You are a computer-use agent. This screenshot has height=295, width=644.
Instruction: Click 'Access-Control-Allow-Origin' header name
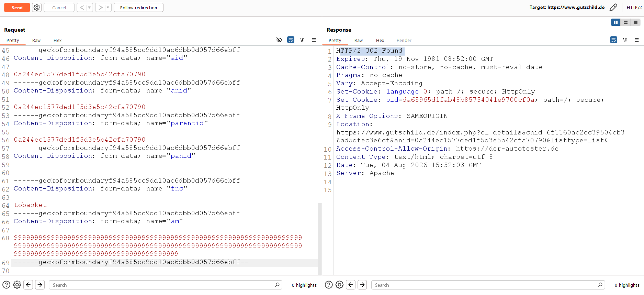pos(392,149)
